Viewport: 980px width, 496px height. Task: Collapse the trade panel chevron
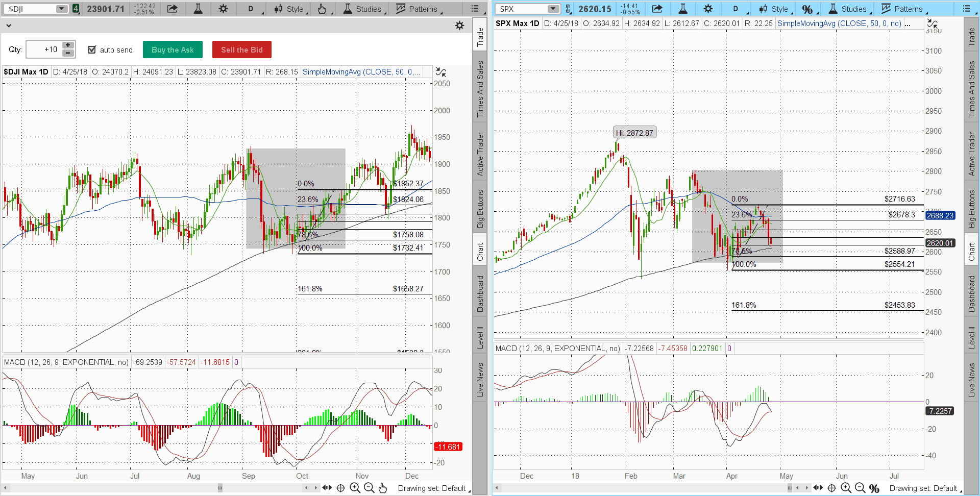[9, 26]
